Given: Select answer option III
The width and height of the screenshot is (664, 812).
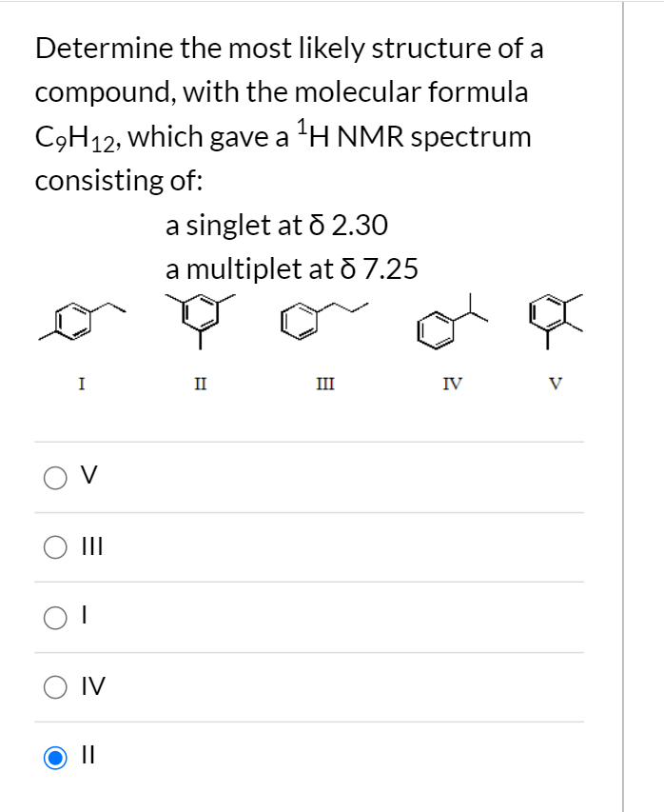Looking at the screenshot, I should (x=55, y=545).
